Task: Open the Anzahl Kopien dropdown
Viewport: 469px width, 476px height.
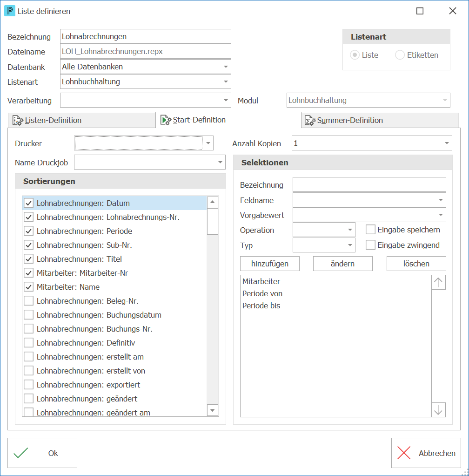Action: [x=447, y=143]
